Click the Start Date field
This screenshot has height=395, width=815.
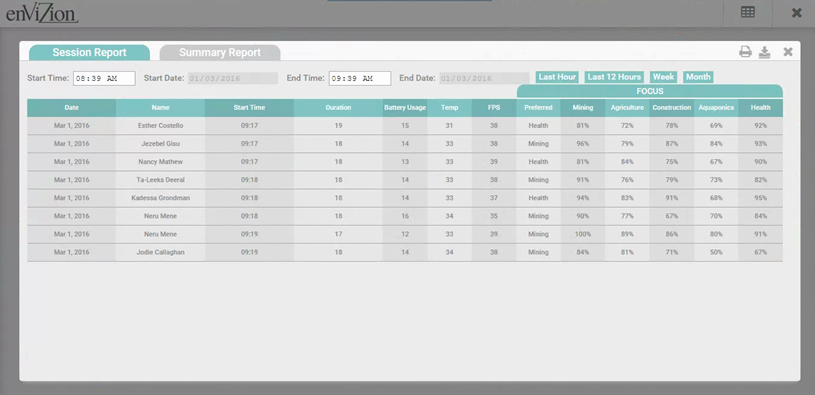(233, 78)
